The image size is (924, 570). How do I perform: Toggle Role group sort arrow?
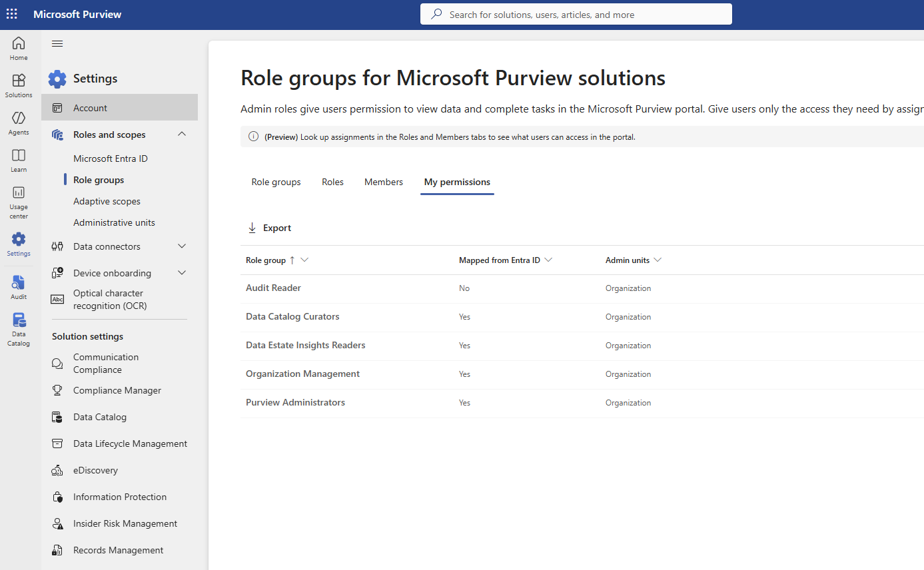pyautogui.click(x=292, y=260)
